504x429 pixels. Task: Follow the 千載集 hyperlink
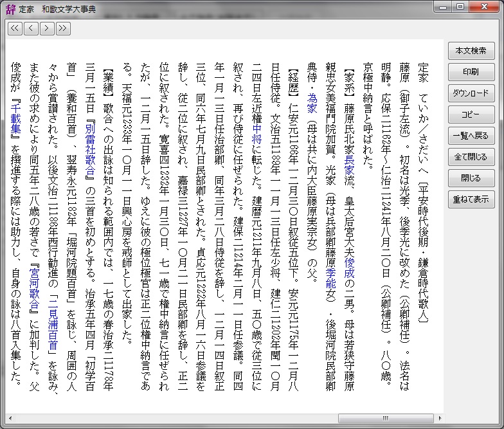(15, 118)
